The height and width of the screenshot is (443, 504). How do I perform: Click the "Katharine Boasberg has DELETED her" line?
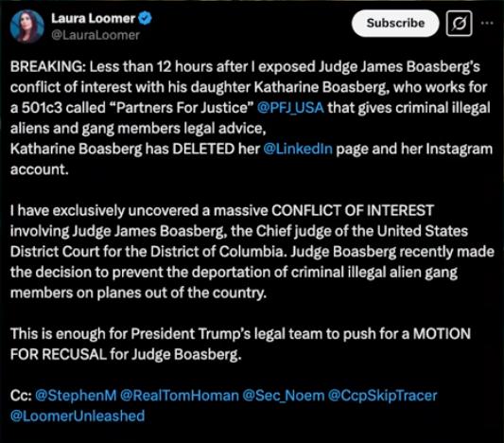coord(135,149)
